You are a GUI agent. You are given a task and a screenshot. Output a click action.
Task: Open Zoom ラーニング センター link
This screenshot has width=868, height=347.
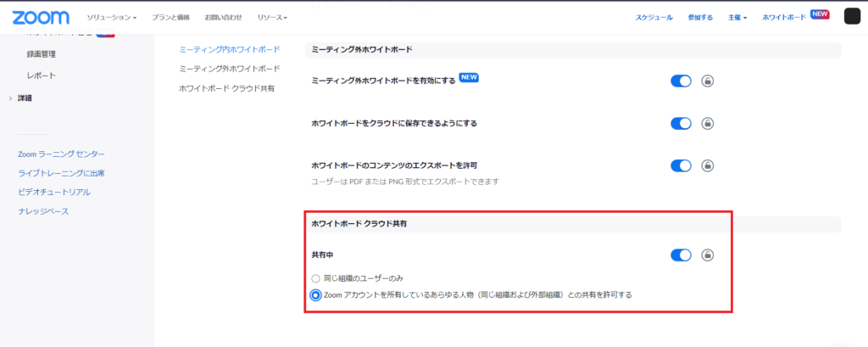click(x=61, y=154)
